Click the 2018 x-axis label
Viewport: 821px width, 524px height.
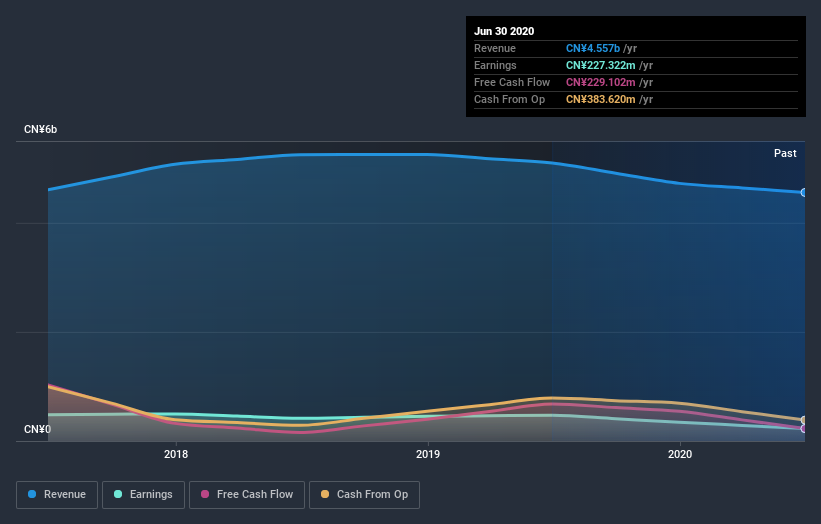[x=176, y=454]
